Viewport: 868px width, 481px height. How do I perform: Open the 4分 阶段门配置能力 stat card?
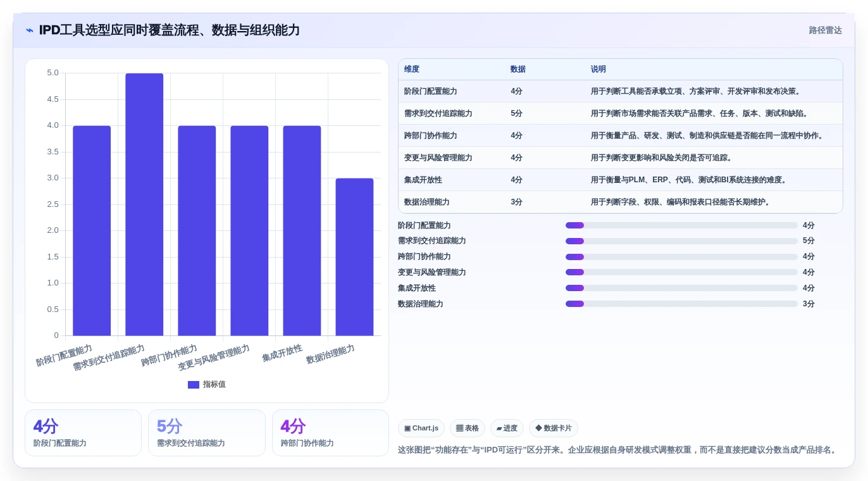click(83, 433)
